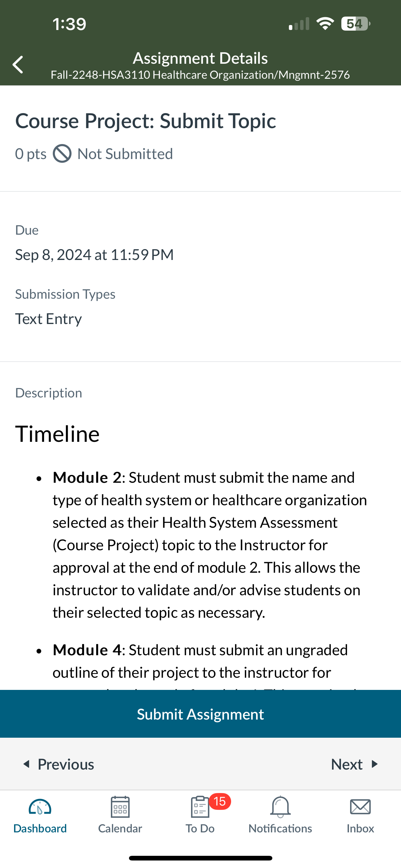401x868 pixels.
Task: Tap the course name subtitle in header
Action: pos(200,75)
